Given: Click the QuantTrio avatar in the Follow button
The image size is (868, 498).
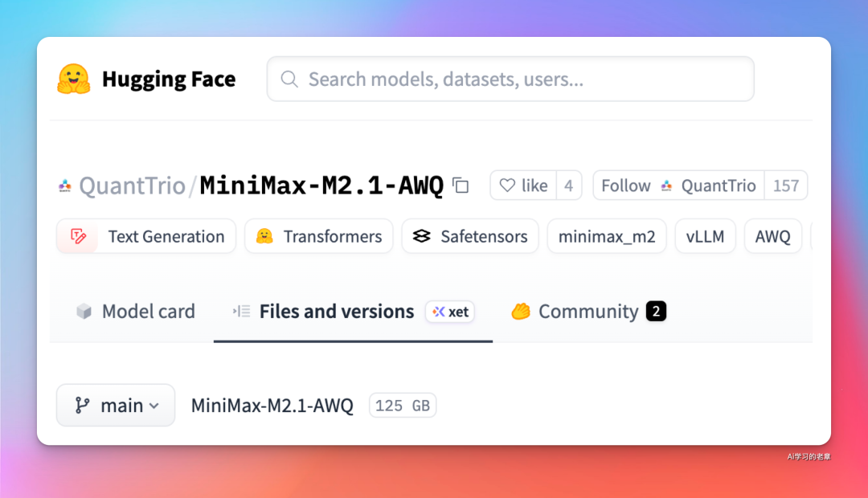Looking at the screenshot, I should pyautogui.click(x=666, y=185).
